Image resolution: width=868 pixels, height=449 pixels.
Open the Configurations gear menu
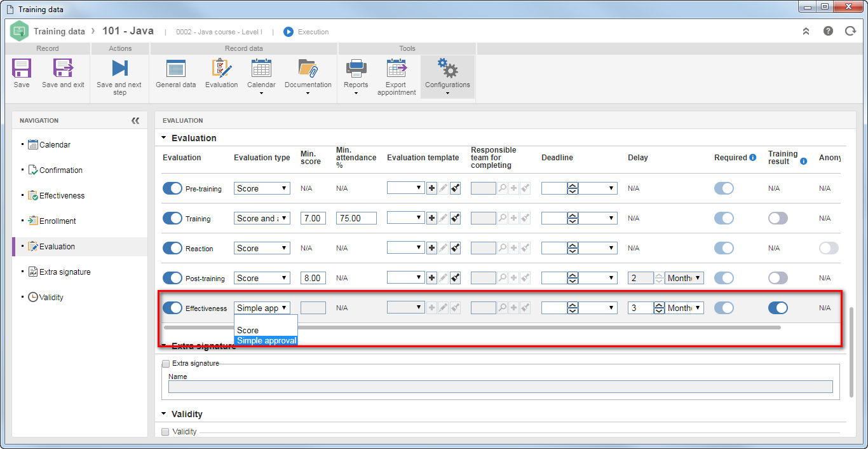[x=448, y=77]
